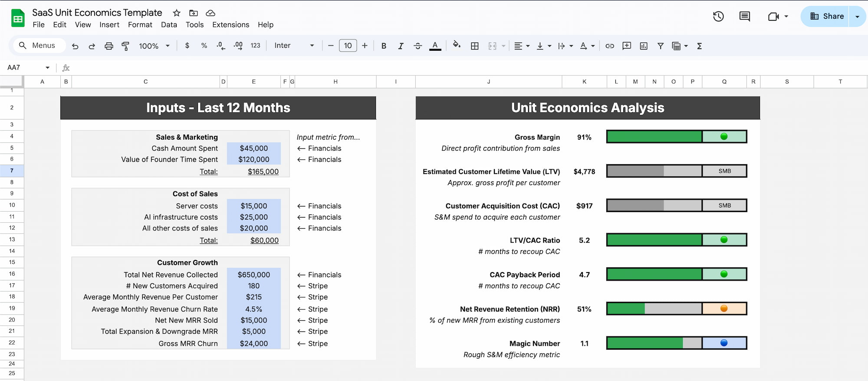868x381 pixels.
Task: Open the fill color bucket
Action: tap(457, 45)
